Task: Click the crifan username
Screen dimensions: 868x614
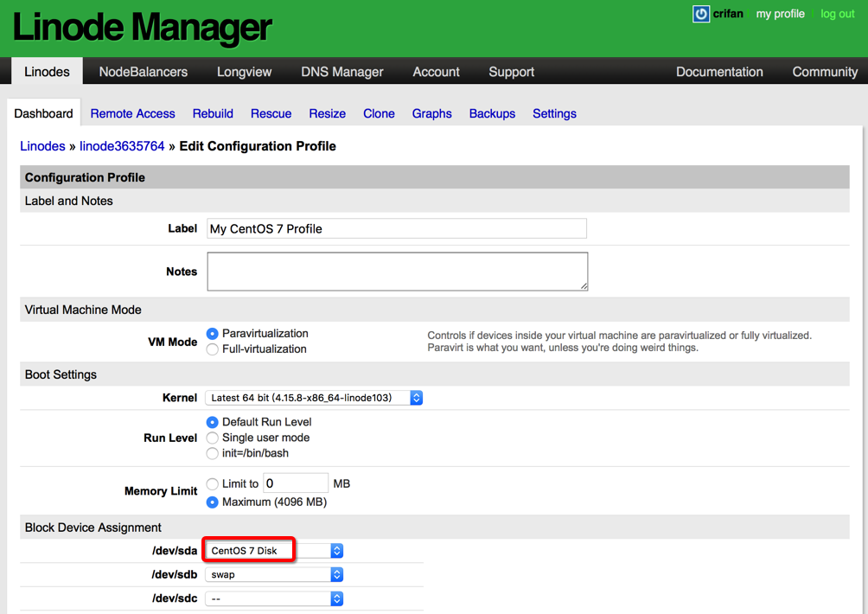Action: click(728, 14)
